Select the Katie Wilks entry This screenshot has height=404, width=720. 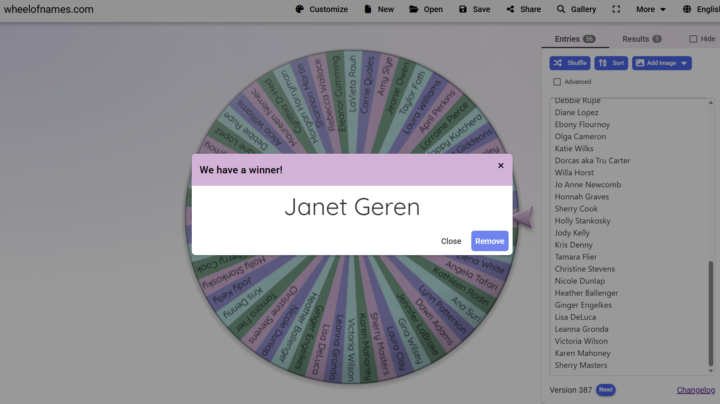point(574,148)
